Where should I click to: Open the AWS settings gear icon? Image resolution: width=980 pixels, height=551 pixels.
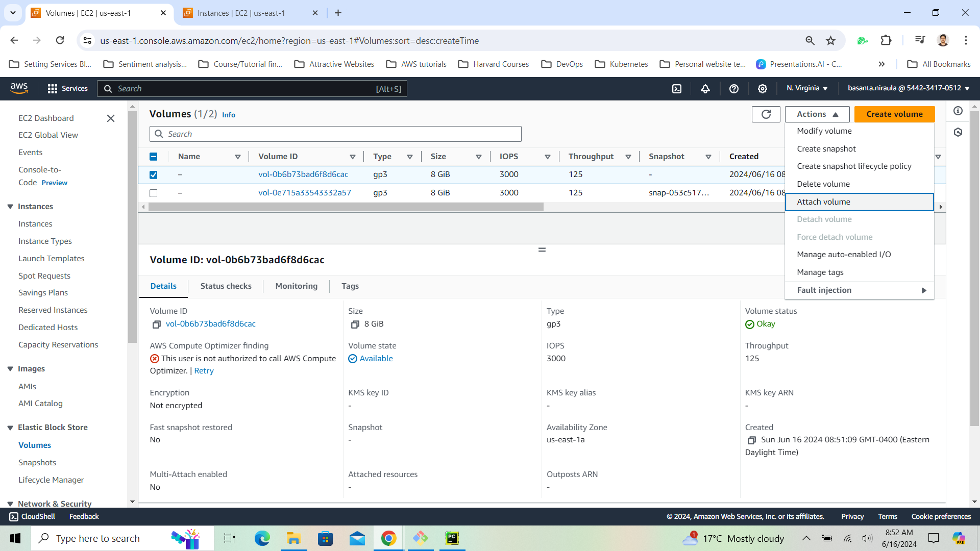(763, 89)
